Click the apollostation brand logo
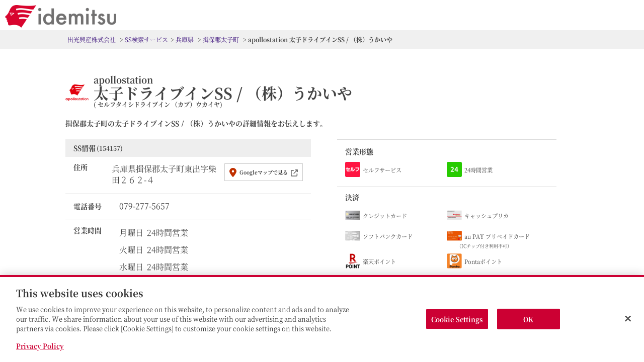This screenshot has width=644, height=362. (77, 93)
